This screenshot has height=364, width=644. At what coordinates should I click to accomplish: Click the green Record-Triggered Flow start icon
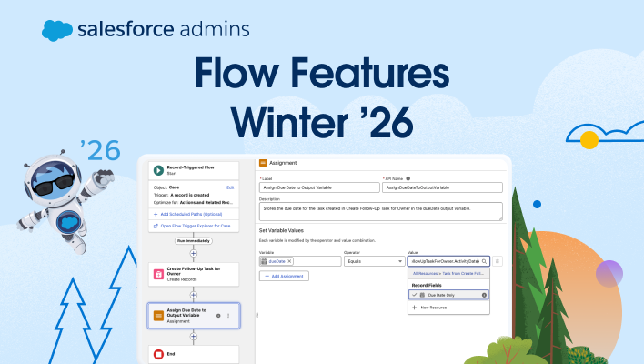point(158,170)
